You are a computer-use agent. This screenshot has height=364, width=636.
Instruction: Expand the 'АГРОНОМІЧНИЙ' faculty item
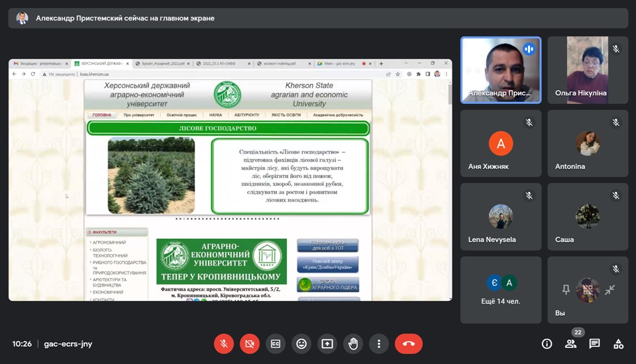click(x=109, y=242)
